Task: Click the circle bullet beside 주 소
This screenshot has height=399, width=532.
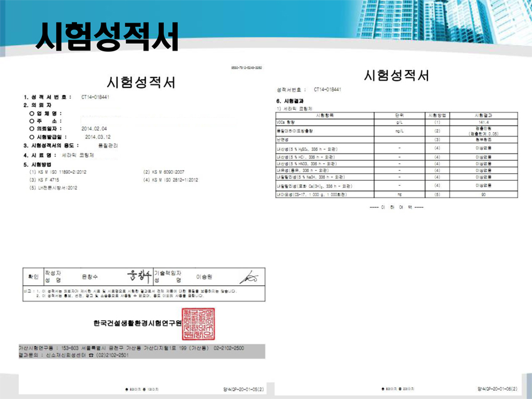Action: tap(31, 121)
